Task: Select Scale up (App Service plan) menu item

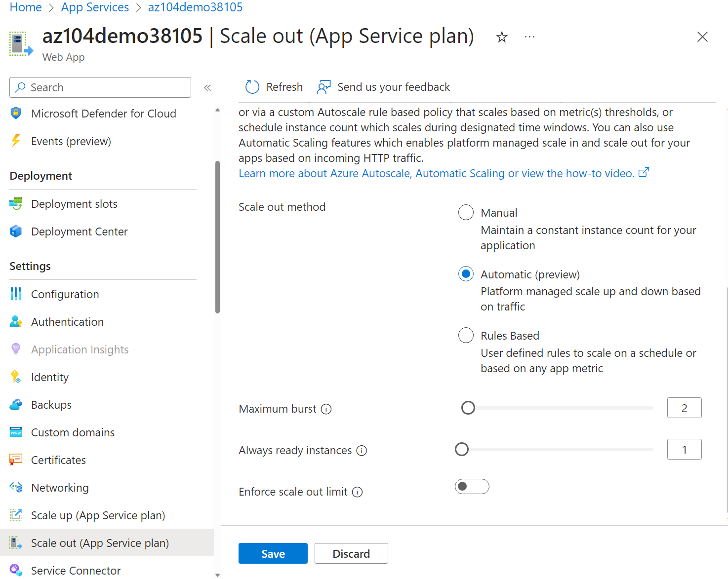Action: pos(98,515)
